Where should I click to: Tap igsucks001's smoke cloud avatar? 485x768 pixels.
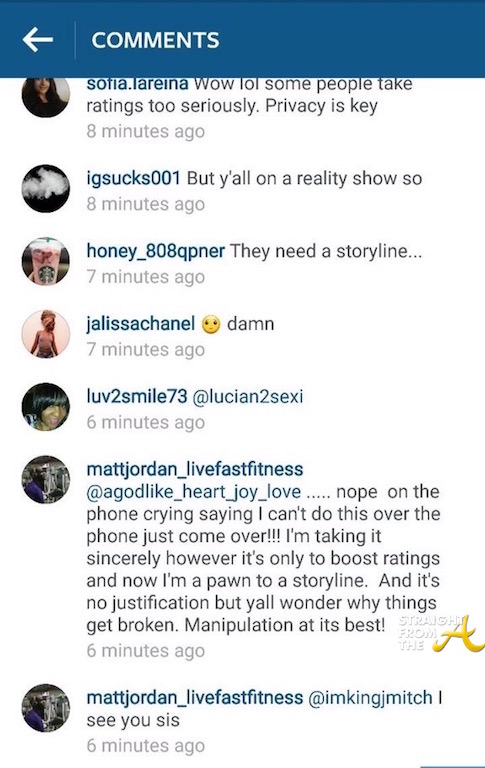click(46, 189)
